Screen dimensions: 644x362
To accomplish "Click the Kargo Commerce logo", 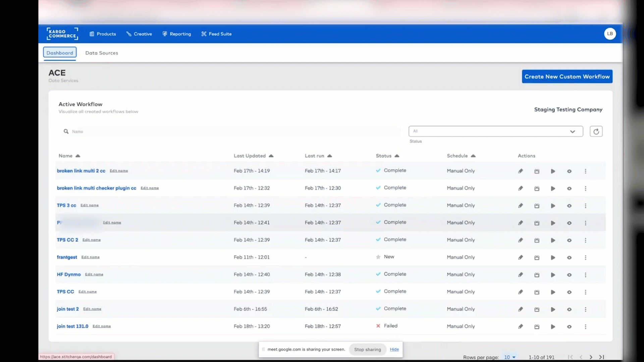I will (62, 34).
